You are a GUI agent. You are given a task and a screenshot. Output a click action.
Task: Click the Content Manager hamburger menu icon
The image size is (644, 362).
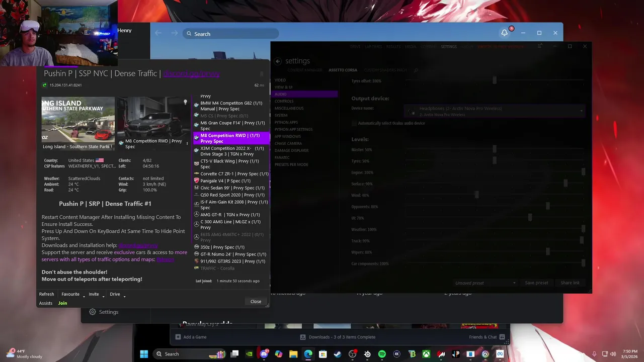(540, 46)
